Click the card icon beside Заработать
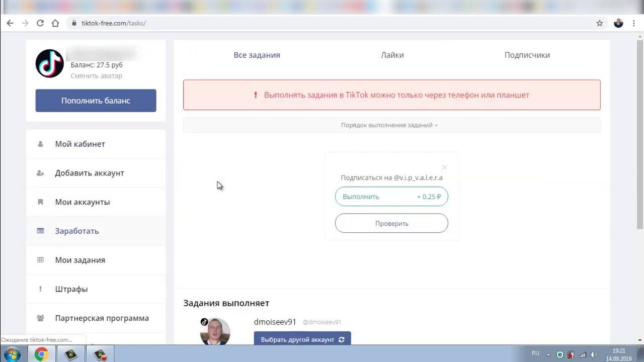Viewport: 644px width, 362px height. (x=40, y=231)
